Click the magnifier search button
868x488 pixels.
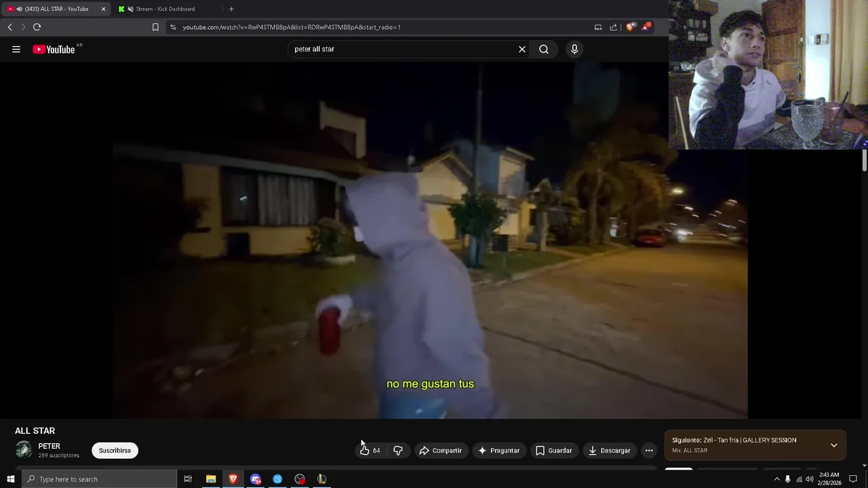(x=544, y=49)
